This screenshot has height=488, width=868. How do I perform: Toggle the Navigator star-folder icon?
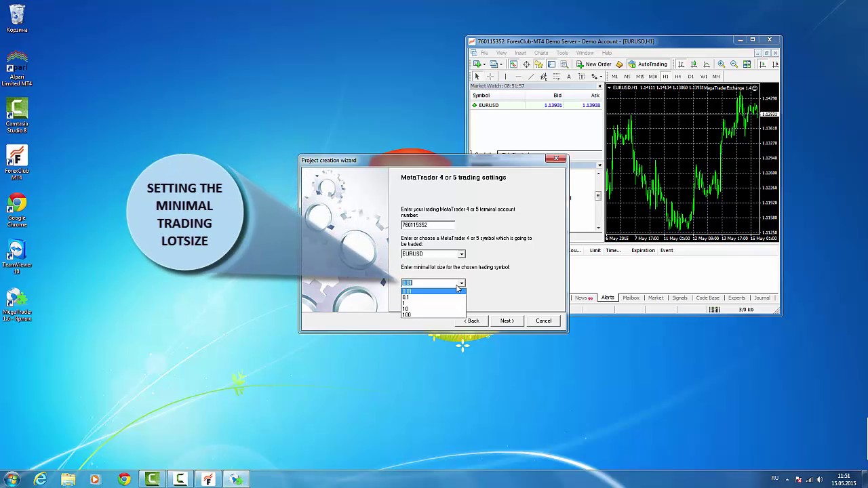click(x=538, y=64)
